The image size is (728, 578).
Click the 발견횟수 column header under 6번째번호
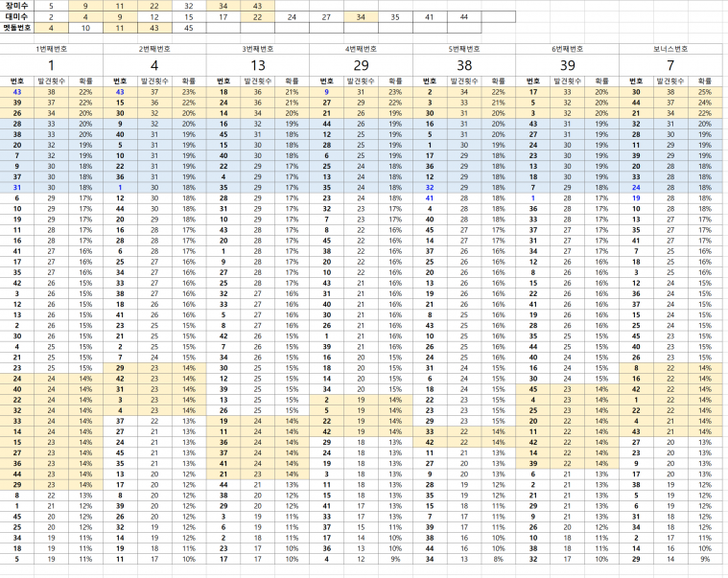[567, 81]
